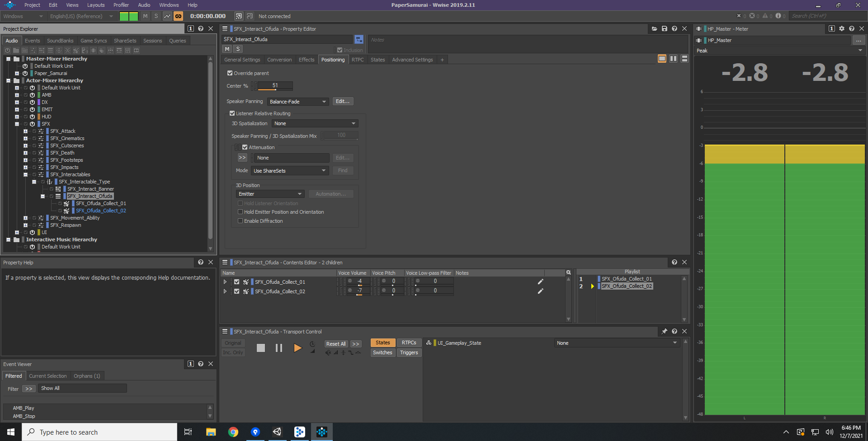The width and height of the screenshot is (868, 441).
Task: Click the new Work Unit icon in Project Explorer
Action: click(x=7, y=50)
